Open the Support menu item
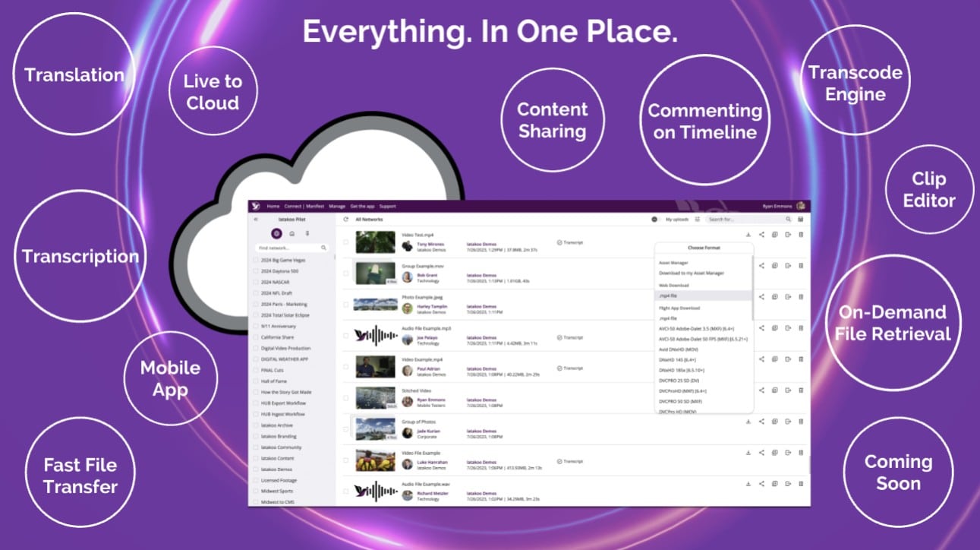 (387, 206)
